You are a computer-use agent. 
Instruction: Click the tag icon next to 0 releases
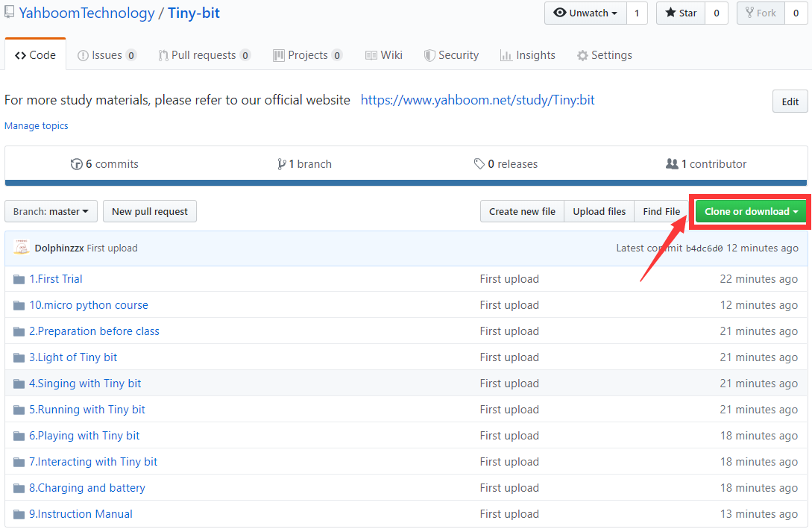(479, 163)
